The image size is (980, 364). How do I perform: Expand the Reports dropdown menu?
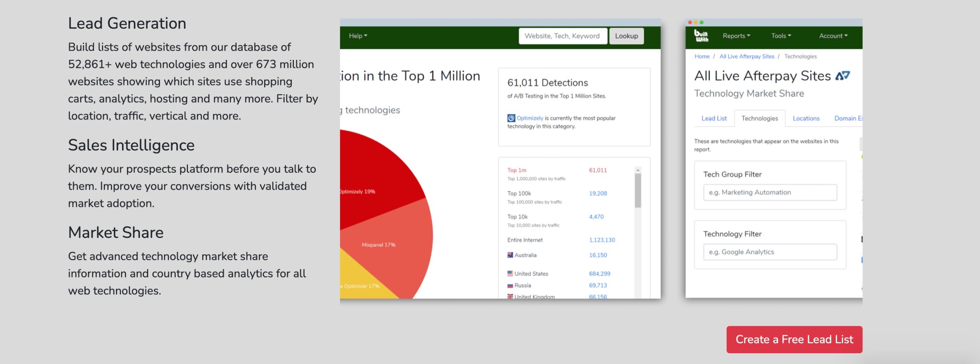click(x=736, y=36)
